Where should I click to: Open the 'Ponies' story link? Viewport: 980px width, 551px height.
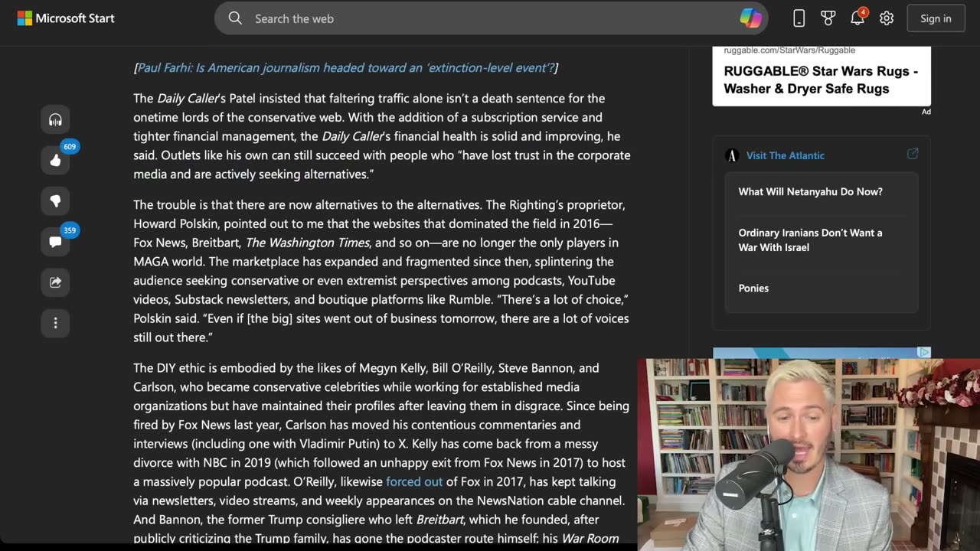pos(753,288)
